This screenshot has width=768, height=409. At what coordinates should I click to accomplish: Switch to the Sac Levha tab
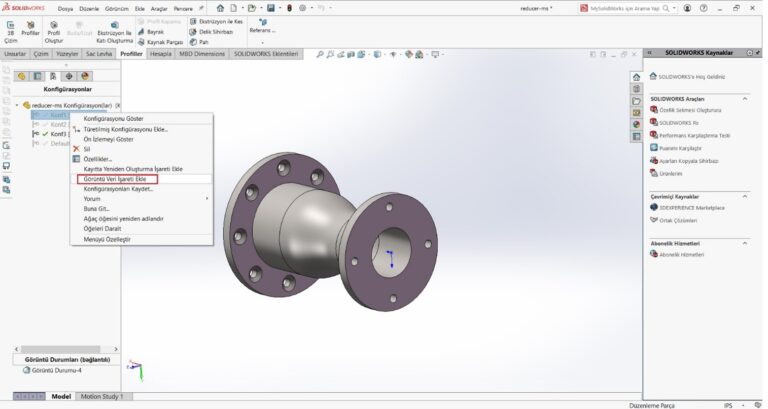pos(98,53)
